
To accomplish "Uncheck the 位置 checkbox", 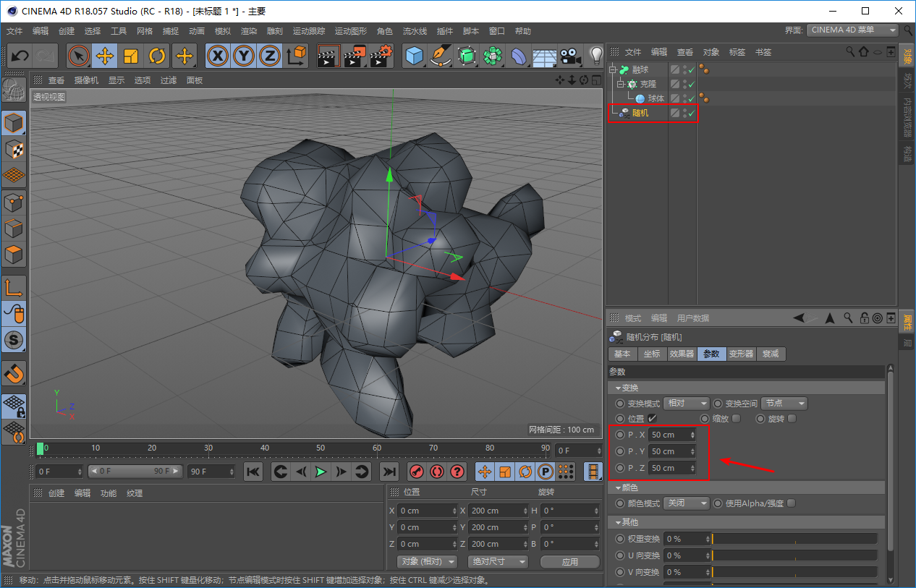I will point(653,418).
